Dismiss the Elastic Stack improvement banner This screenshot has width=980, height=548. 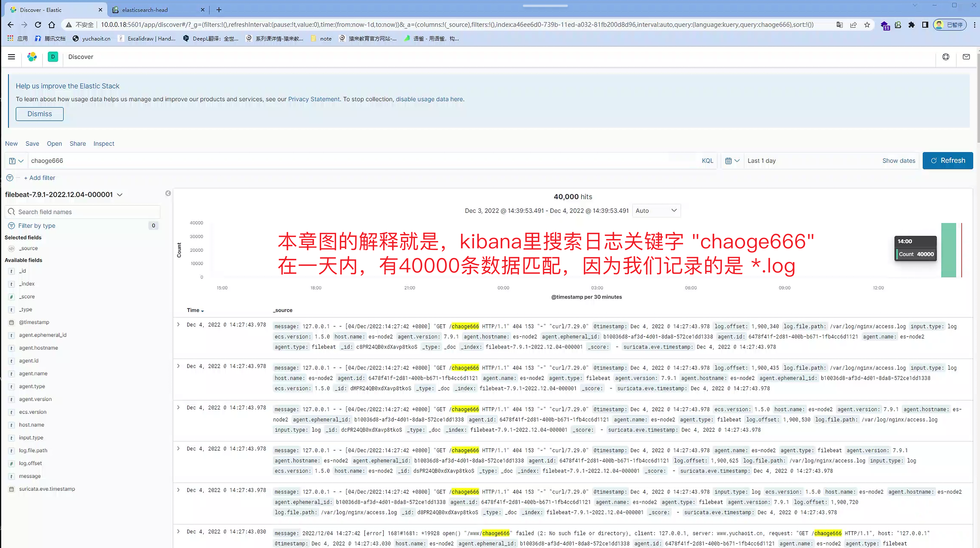tap(39, 114)
